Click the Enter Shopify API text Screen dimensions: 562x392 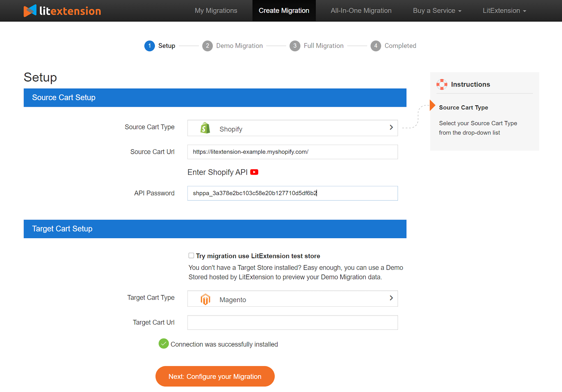(217, 172)
